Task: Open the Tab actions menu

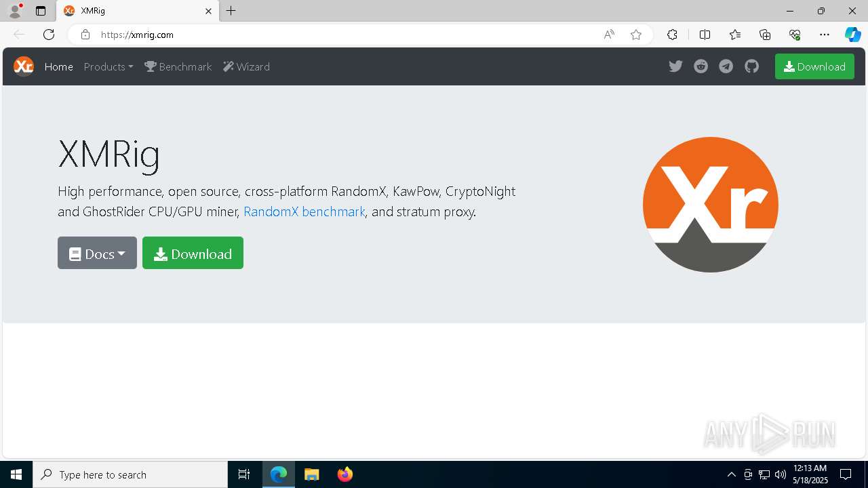Action: tap(41, 11)
